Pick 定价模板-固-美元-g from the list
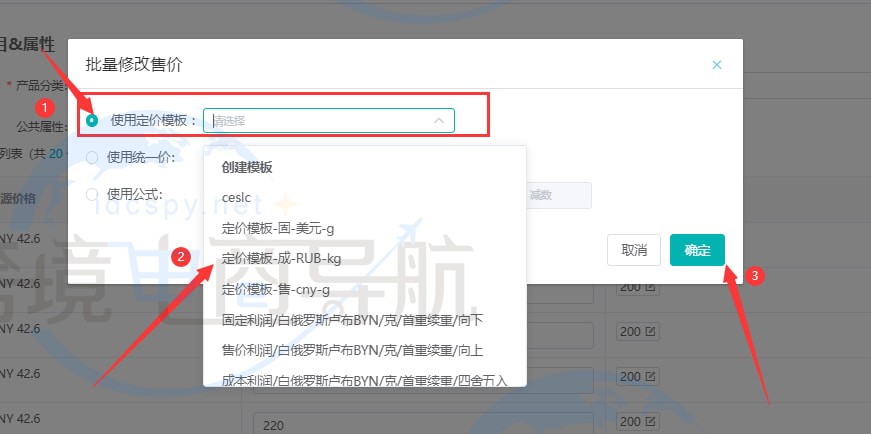This screenshot has width=871, height=434. pos(277,229)
